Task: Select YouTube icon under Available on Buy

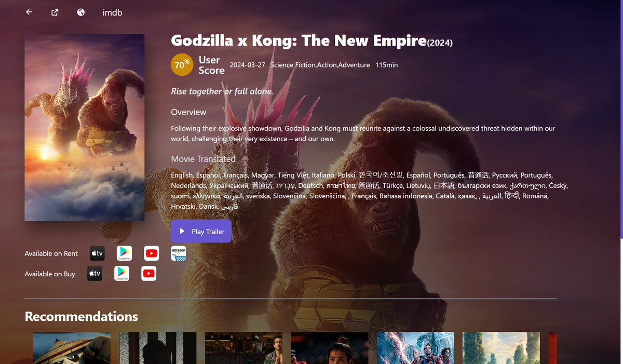Action: click(149, 274)
